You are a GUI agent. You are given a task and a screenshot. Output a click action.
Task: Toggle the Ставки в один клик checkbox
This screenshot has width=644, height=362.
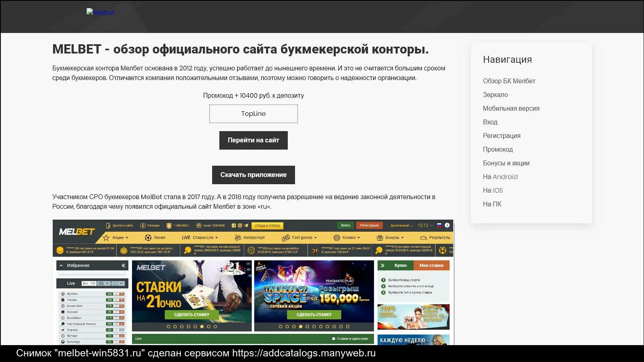[334, 339]
